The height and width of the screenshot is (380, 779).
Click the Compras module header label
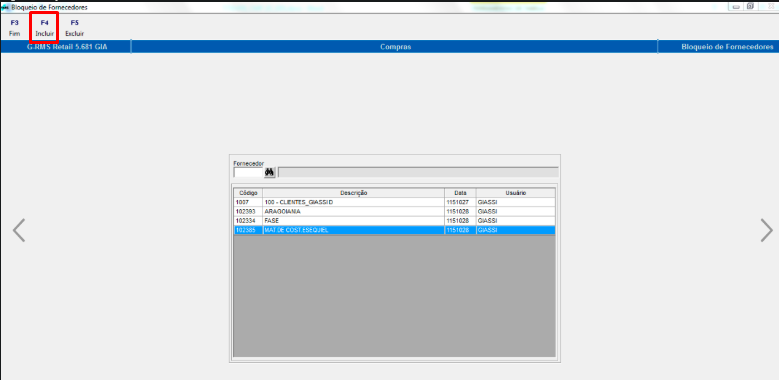395,47
